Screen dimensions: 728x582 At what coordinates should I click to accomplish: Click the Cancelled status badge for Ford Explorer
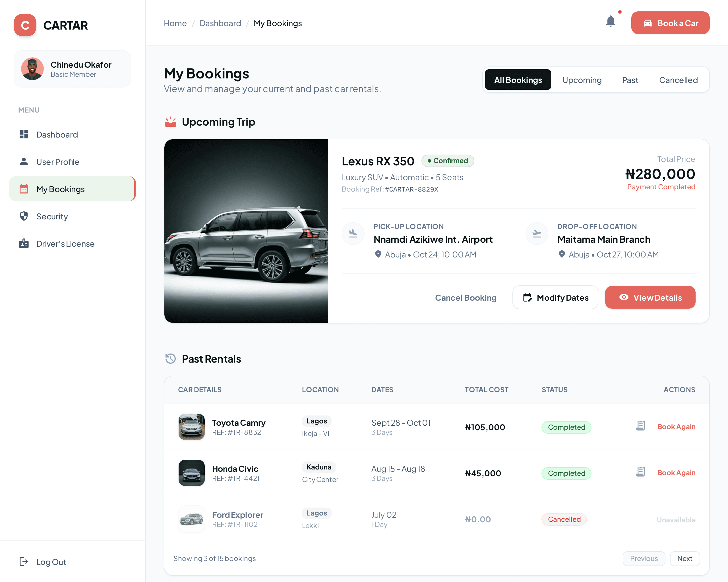click(564, 519)
